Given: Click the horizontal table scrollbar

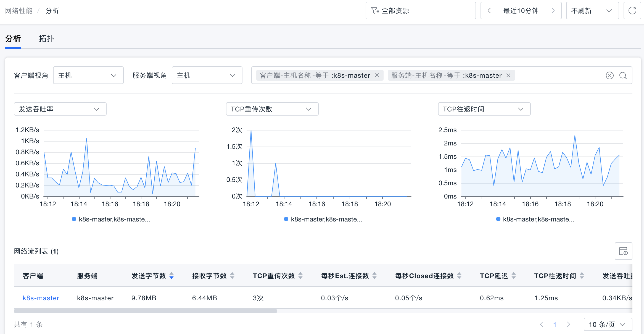Looking at the screenshot, I should point(145,311).
